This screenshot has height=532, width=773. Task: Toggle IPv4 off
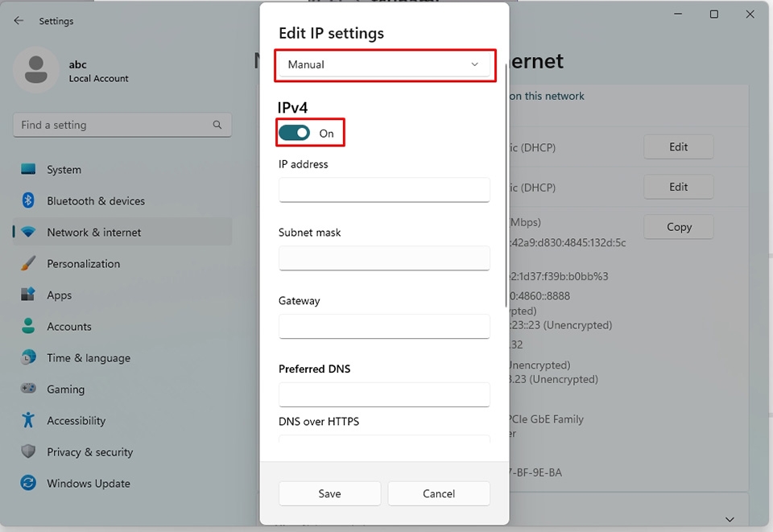pyautogui.click(x=294, y=132)
